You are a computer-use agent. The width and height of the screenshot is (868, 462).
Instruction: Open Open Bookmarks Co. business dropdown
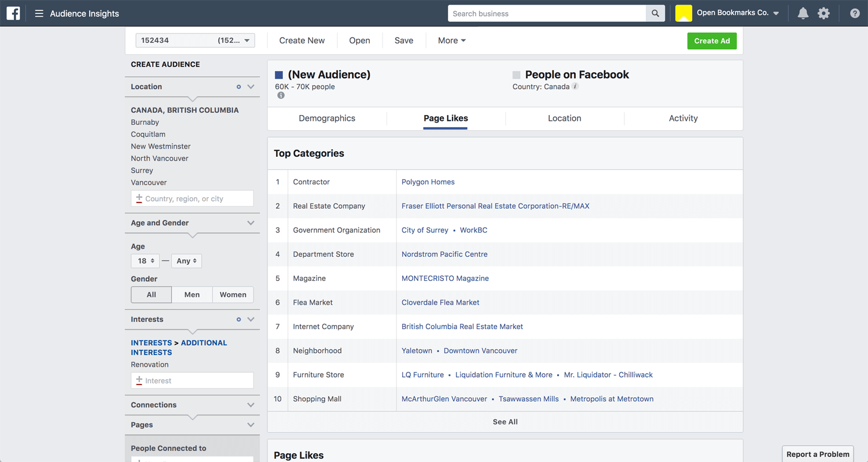(738, 13)
